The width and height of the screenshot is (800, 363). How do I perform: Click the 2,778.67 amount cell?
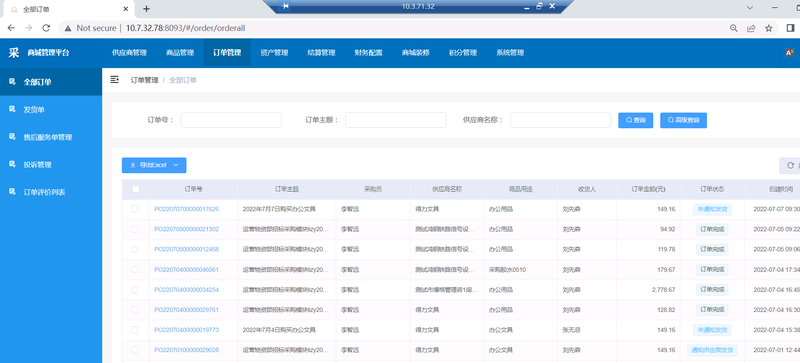(x=663, y=289)
